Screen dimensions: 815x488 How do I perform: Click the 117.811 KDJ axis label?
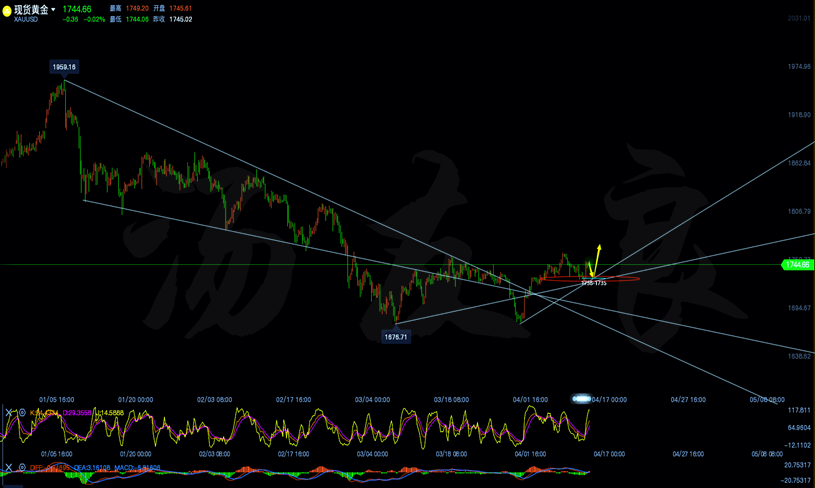click(x=799, y=410)
